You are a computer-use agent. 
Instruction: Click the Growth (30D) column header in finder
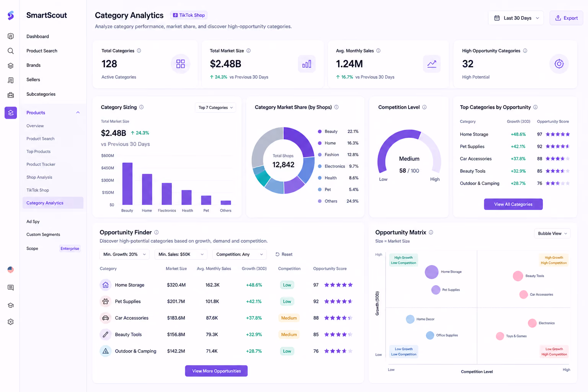[254, 269]
